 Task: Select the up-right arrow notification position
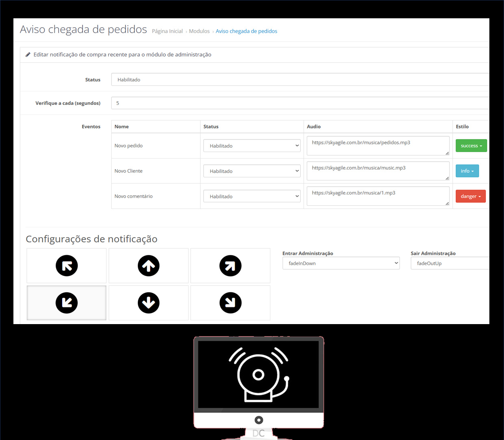pyautogui.click(x=230, y=266)
